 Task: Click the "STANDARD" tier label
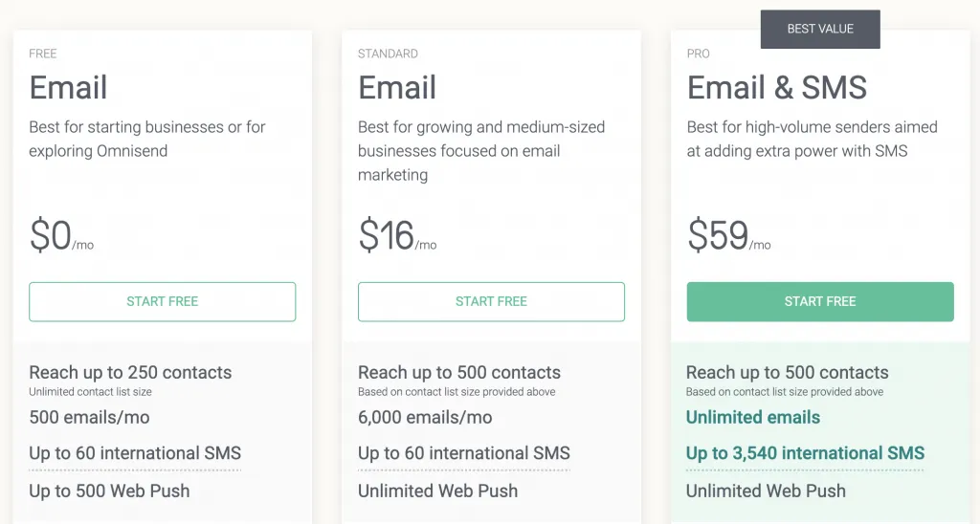click(388, 54)
